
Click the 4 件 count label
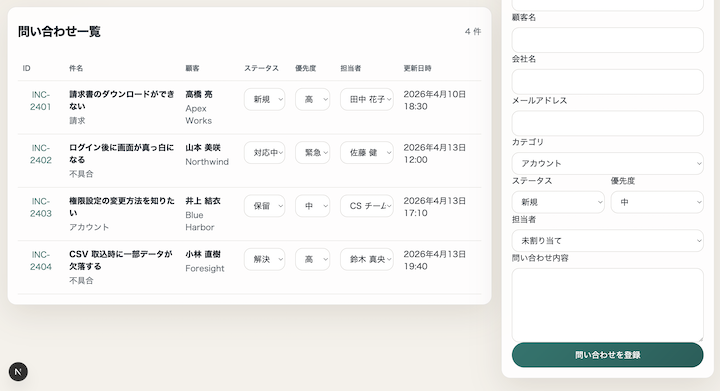pyautogui.click(x=472, y=31)
